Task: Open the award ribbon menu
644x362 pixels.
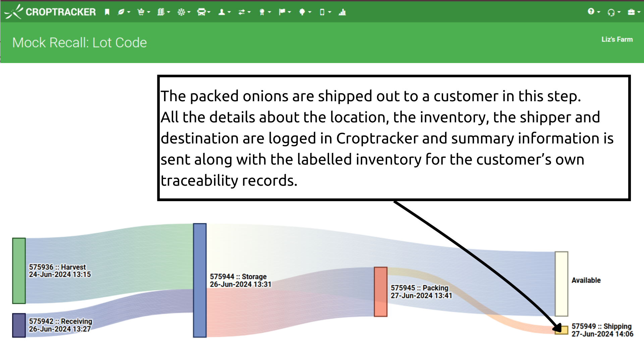Action: (265, 12)
